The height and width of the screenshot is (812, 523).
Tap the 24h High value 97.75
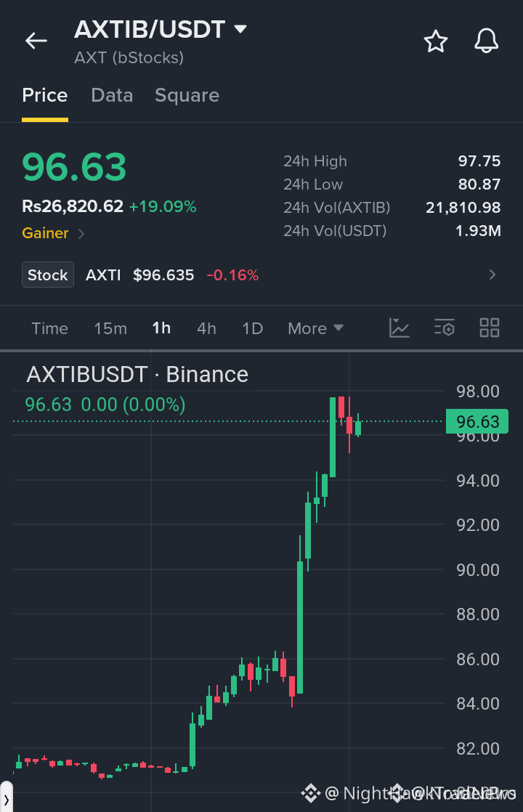coord(479,161)
